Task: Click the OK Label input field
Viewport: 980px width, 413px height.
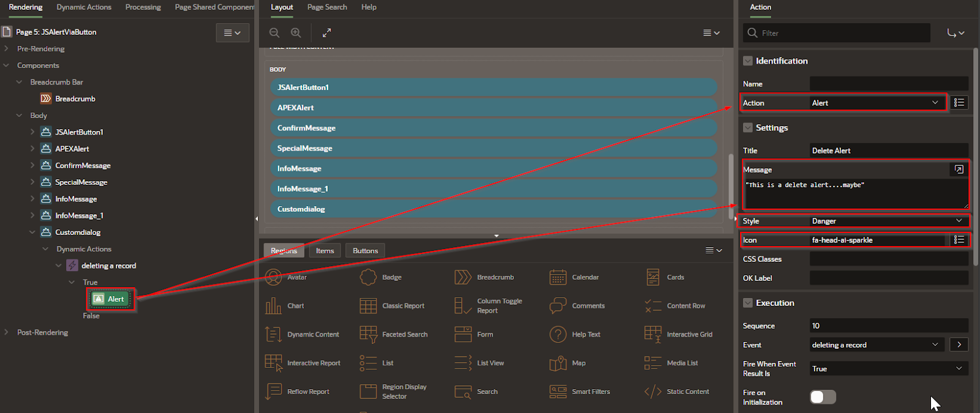Action: click(889, 278)
